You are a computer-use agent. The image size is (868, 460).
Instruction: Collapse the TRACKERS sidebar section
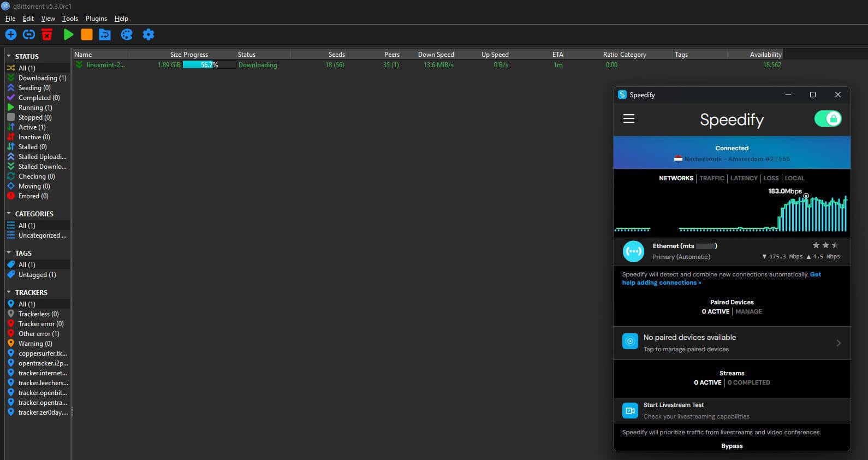click(x=9, y=292)
